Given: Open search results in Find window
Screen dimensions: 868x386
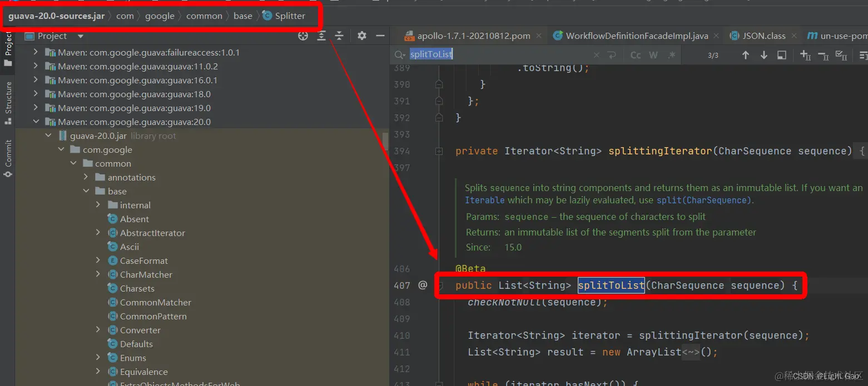Looking at the screenshot, I should tap(782, 55).
